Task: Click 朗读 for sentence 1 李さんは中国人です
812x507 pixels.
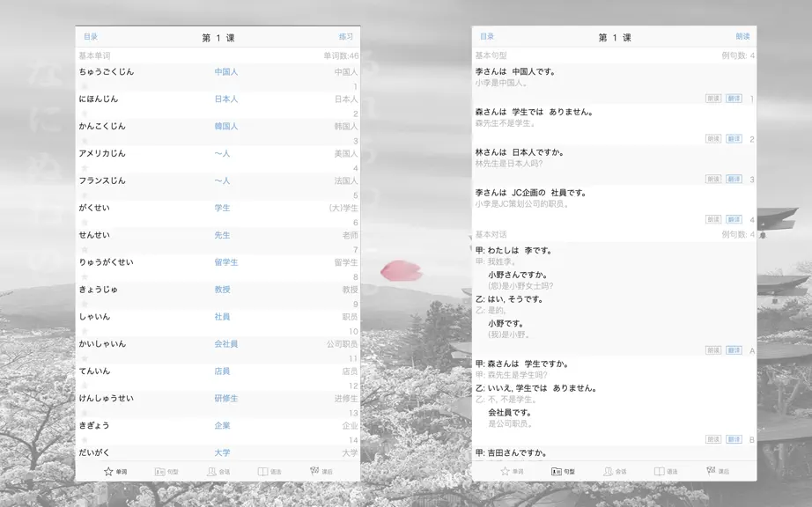Action: pos(713,99)
